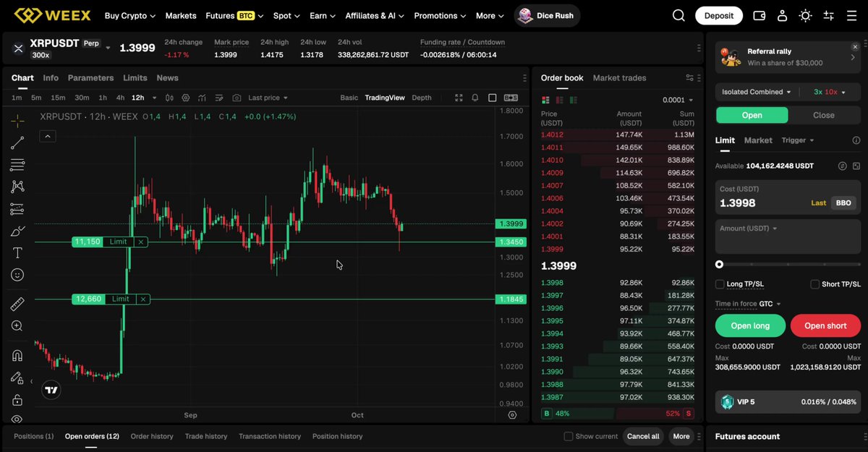Image resolution: width=868 pixels, height=452 pixels.
Task: Switch theme using the sun icon
Action: [805, 15]
